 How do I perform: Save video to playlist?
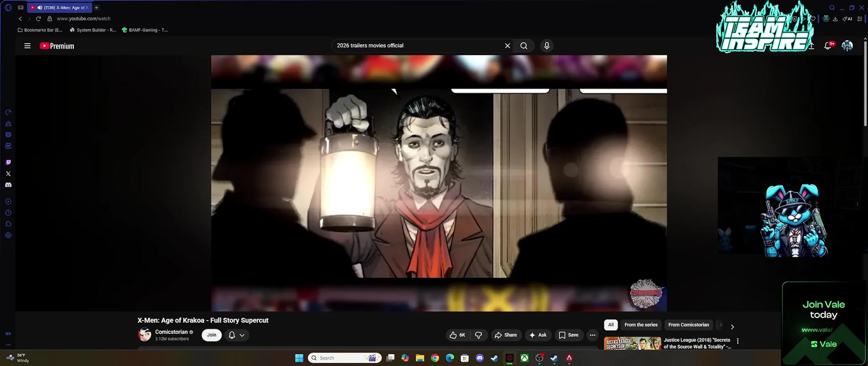click(569, 335)
